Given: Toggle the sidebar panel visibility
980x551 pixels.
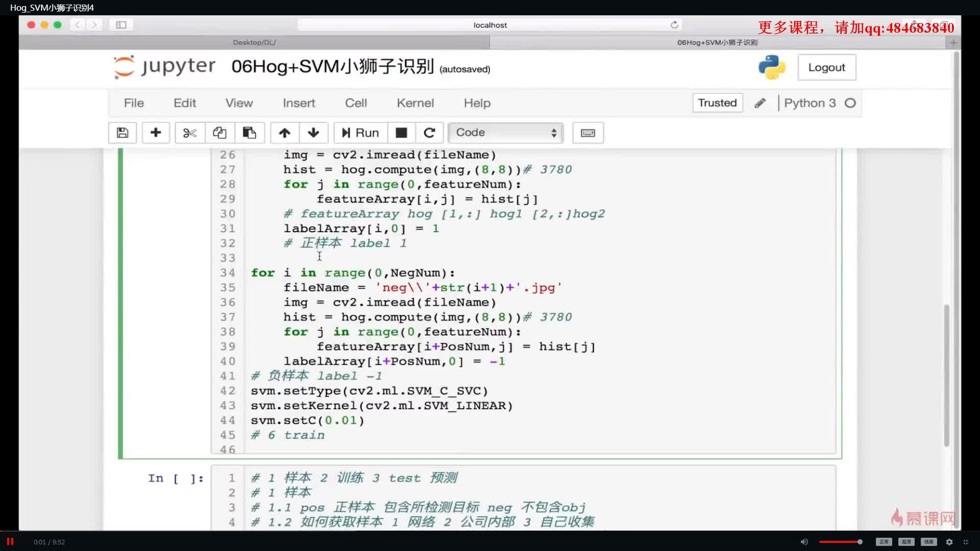Looking at the screenshot, I should (x=121, y=25).
